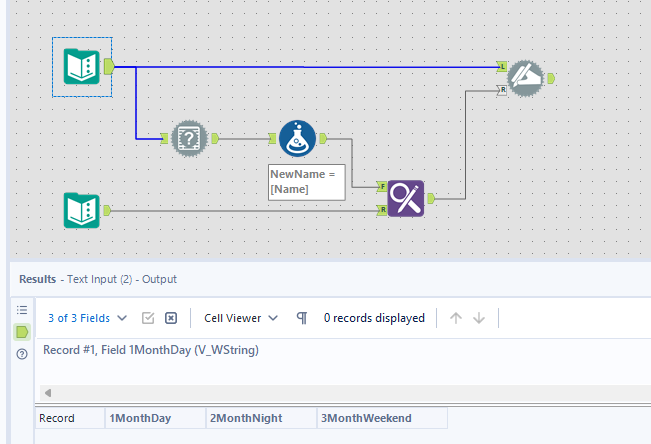651x444 pixels.
Task: Click the select all fields check icon
Action: [148, 318]
